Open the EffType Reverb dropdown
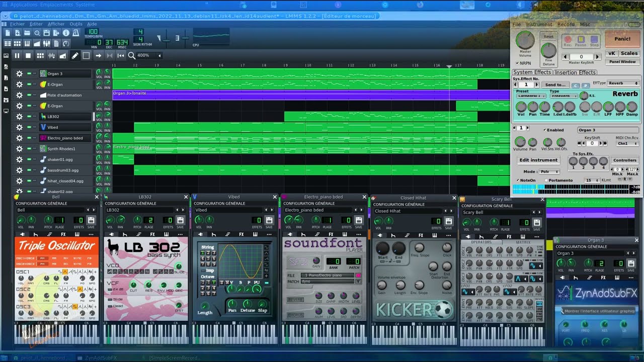Image resolution: width=644 pixels, height=362 pixels. coord(624,83)
